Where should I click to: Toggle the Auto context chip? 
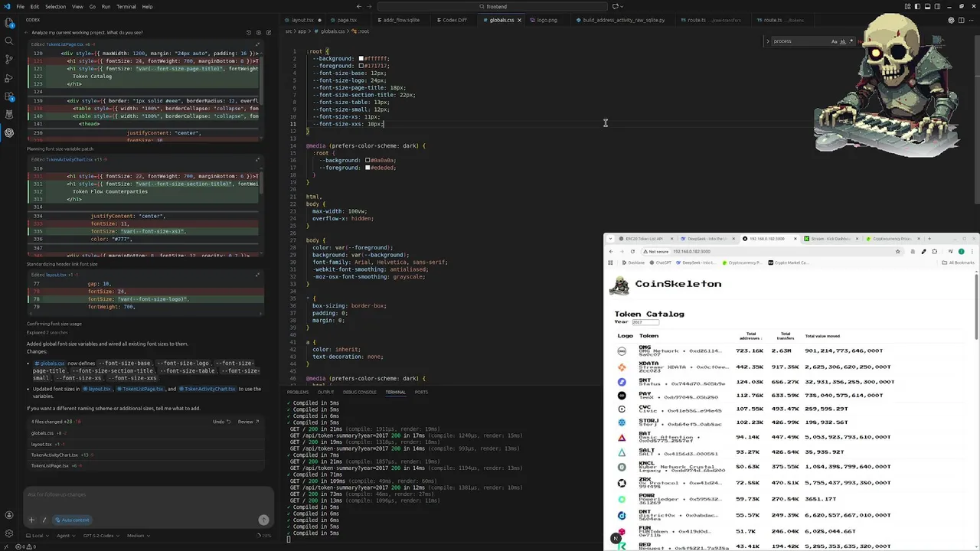[x=72, y=520]
